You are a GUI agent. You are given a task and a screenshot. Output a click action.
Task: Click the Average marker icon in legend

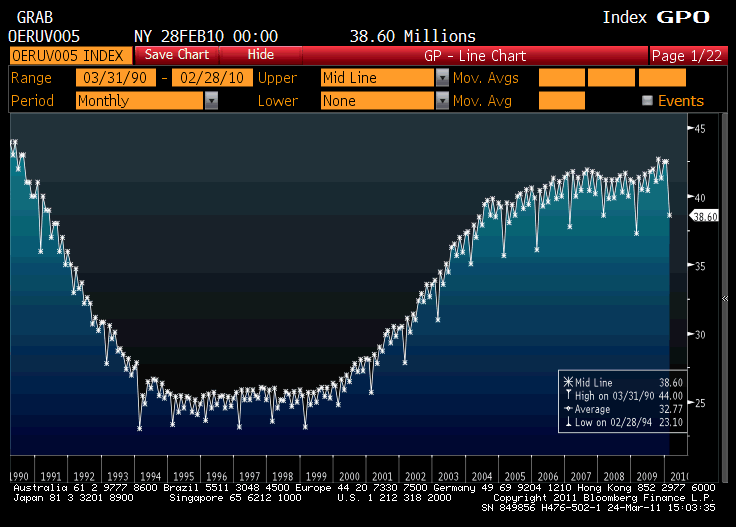point(569,410)
